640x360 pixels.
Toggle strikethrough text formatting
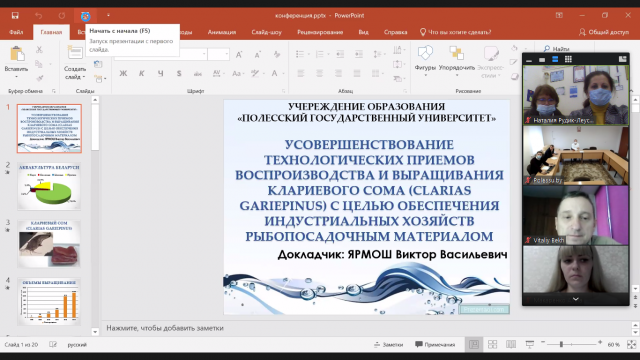[198, 73]
